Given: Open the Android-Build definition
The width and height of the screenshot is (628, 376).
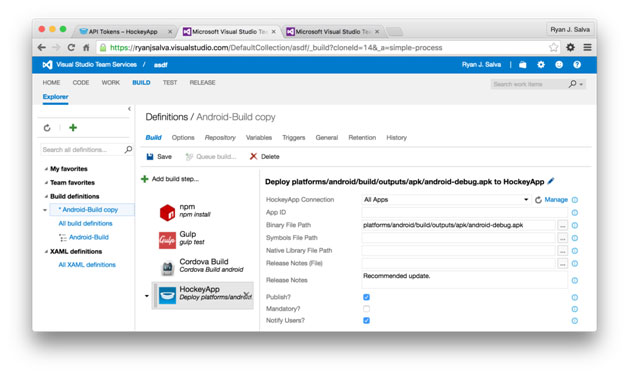Looking at the screenshot, I should pyautogui.click(x=89, y=237).
